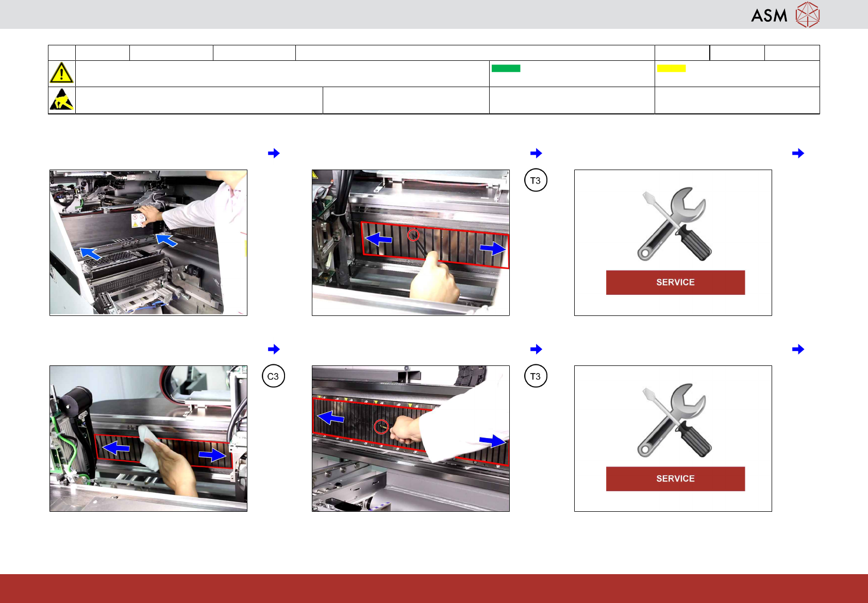This screenshot has height=603, width=868.
Task: Click the ASM logo in the header
Action: pos(786,14)
